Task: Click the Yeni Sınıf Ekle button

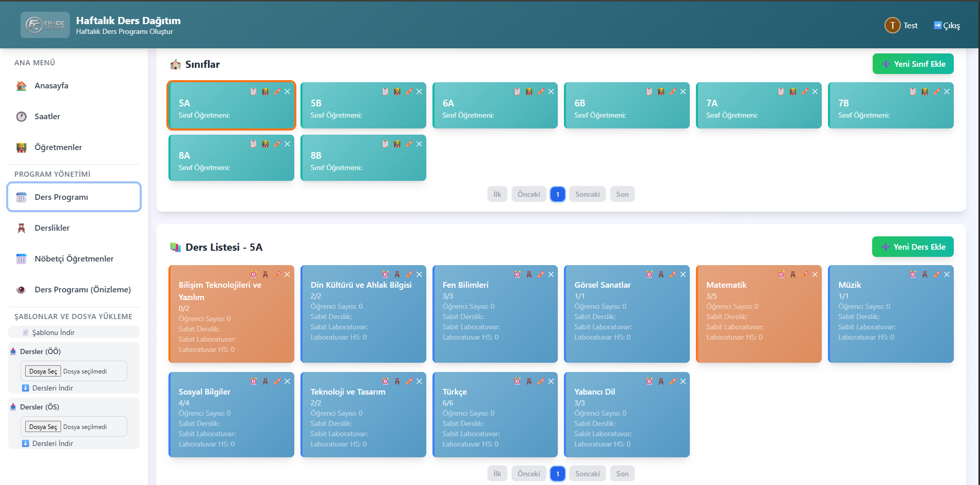Action: click(913, 64)
